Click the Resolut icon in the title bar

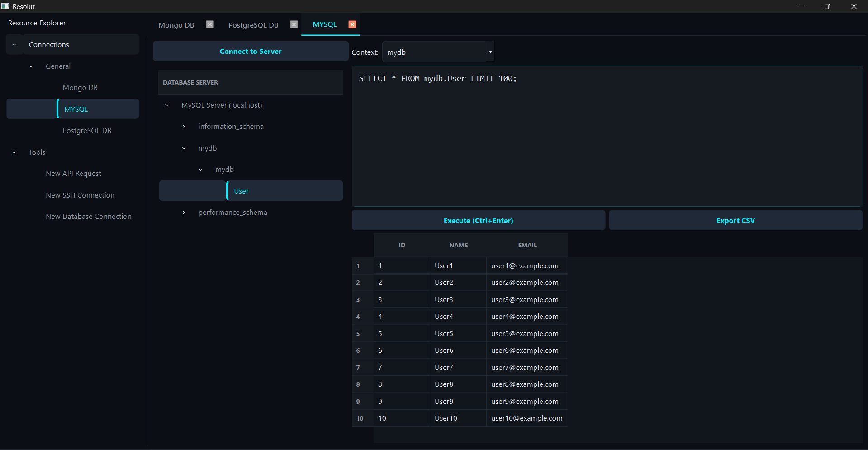coord(5,6)
